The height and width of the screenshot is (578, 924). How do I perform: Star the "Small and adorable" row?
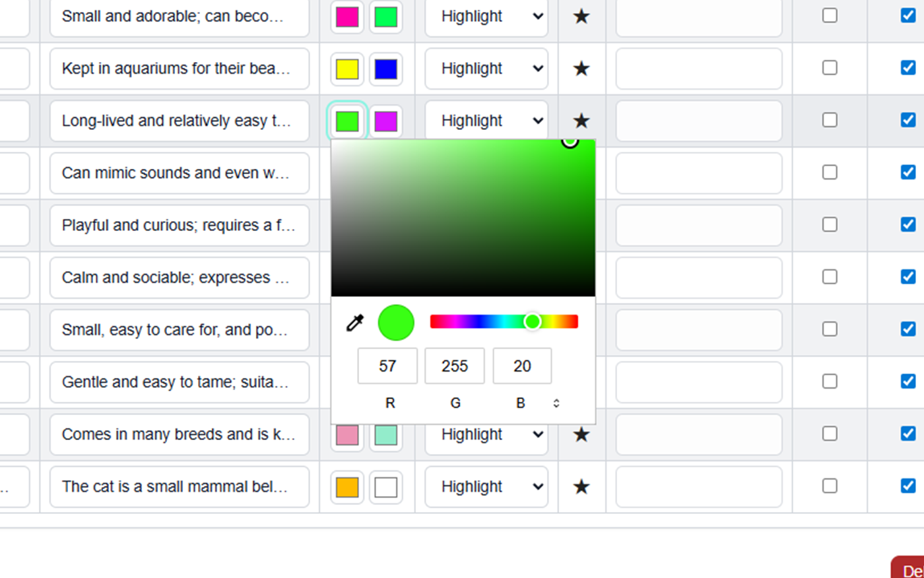[x=581, y=16]
